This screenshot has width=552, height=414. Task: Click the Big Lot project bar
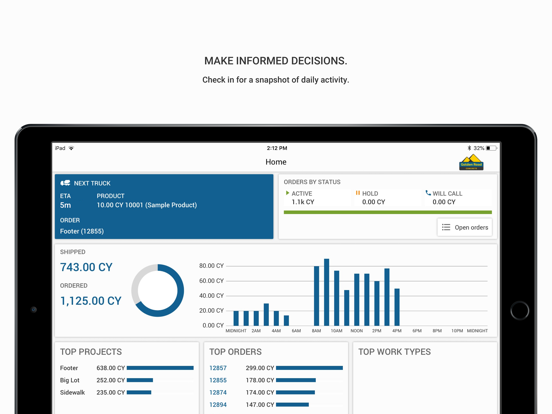(140, 380)
